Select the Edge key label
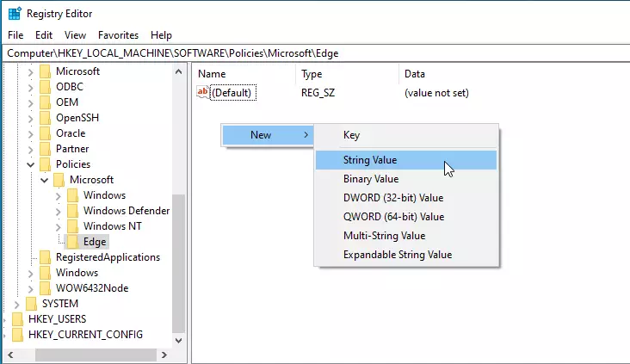Image resolution: width=630 pixels, height=364 pixels. coord(95,242)
